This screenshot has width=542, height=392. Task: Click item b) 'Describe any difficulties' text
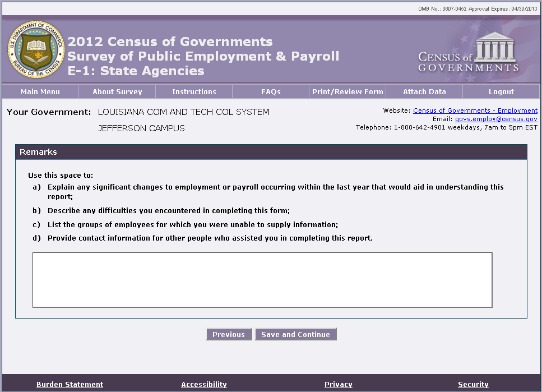coord(169,211)
